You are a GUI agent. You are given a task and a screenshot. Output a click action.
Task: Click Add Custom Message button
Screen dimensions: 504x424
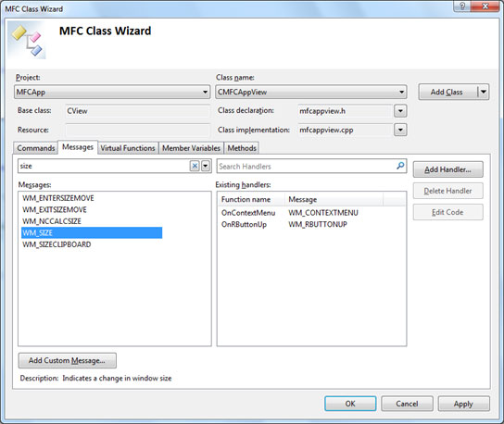click(x=68, y=360)
